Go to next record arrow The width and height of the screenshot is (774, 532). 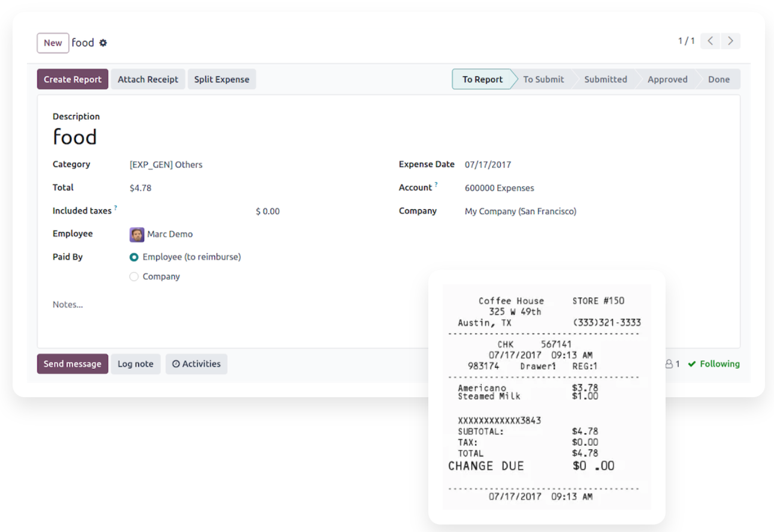730,41
